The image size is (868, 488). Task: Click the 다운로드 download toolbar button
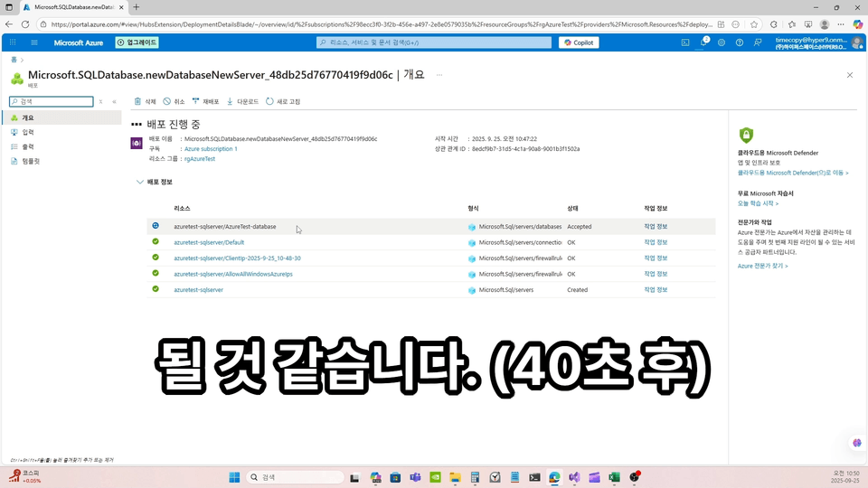coord(242,102)
